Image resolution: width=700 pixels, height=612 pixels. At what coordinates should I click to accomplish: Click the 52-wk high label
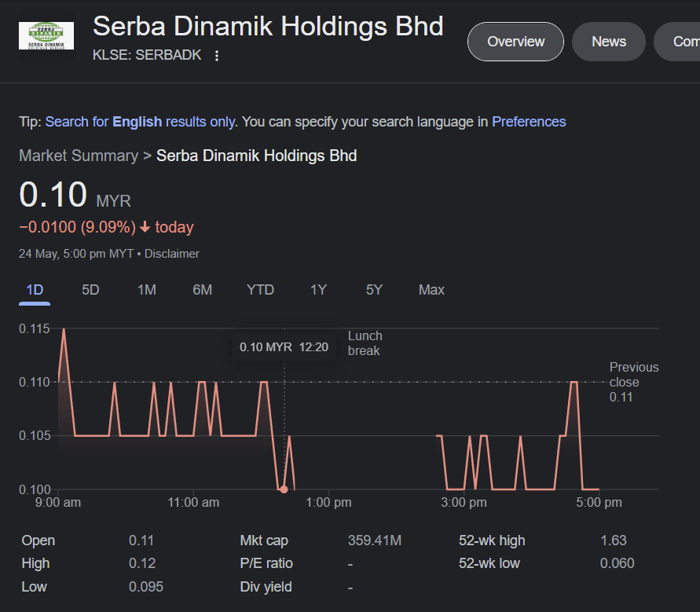[x=492, y=541]
